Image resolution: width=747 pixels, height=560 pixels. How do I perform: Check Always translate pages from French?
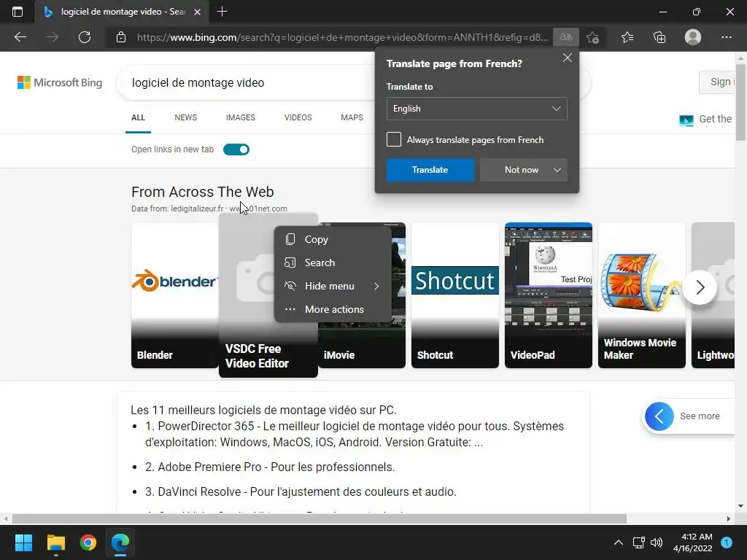click(x=393, y=139)
